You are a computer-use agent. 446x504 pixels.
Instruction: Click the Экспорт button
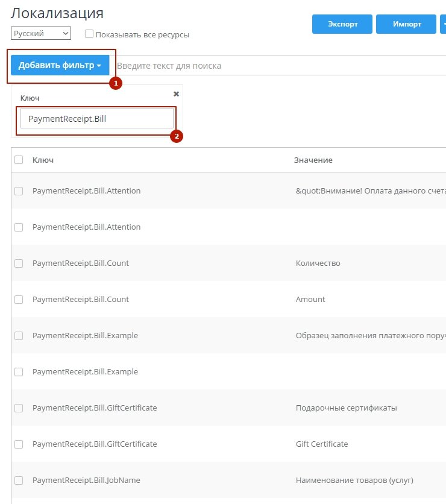coord(342,24)
